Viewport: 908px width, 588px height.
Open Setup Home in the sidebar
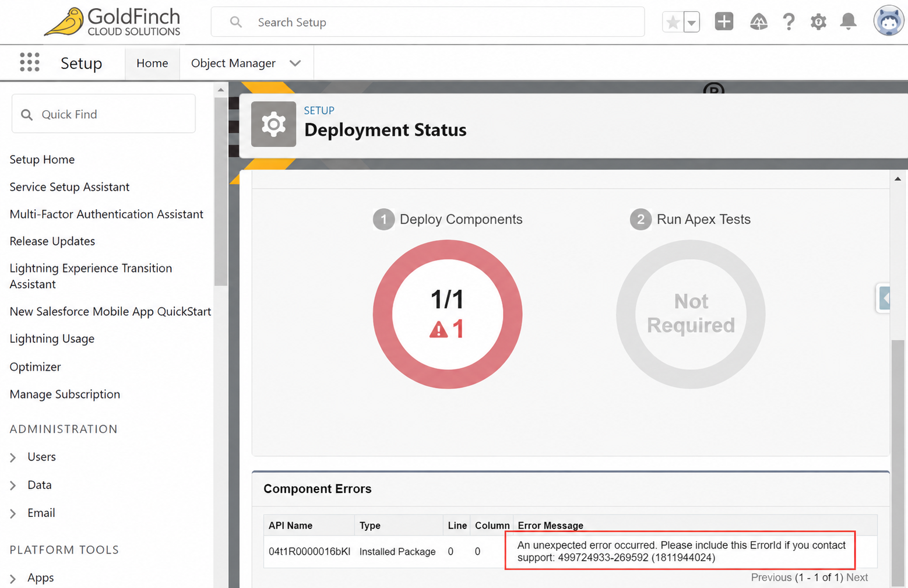(x=42, y=160)
